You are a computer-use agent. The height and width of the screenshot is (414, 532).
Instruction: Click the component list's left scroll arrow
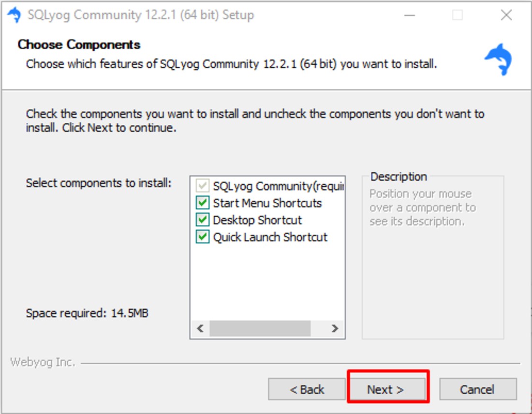[x=200, y=328]
